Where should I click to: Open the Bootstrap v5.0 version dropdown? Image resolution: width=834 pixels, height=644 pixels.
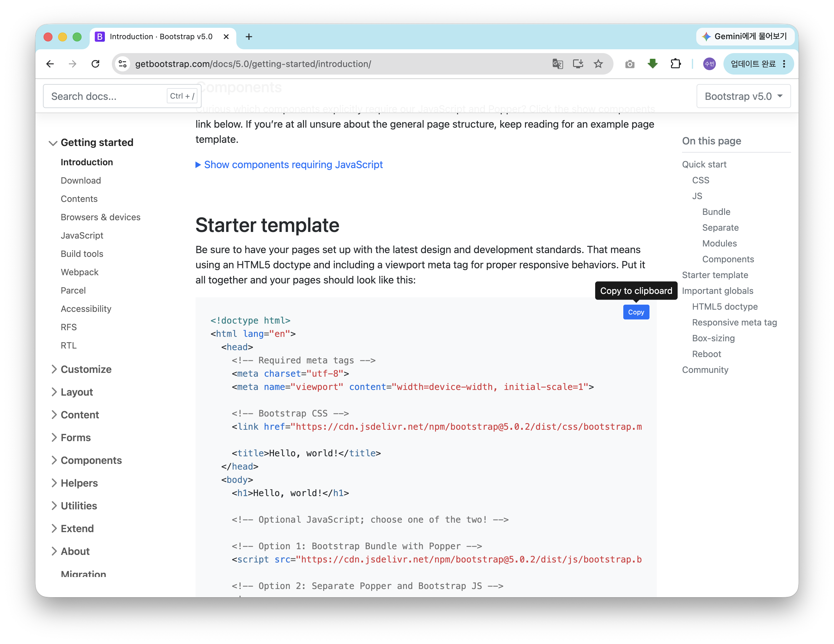(743, 96)
